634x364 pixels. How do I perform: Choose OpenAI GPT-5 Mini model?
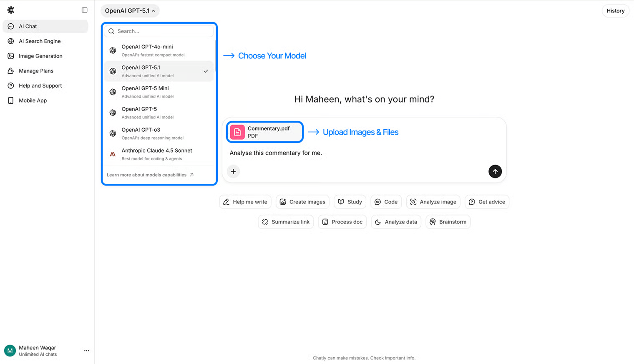pyautogui.click(x=158, y=92)
